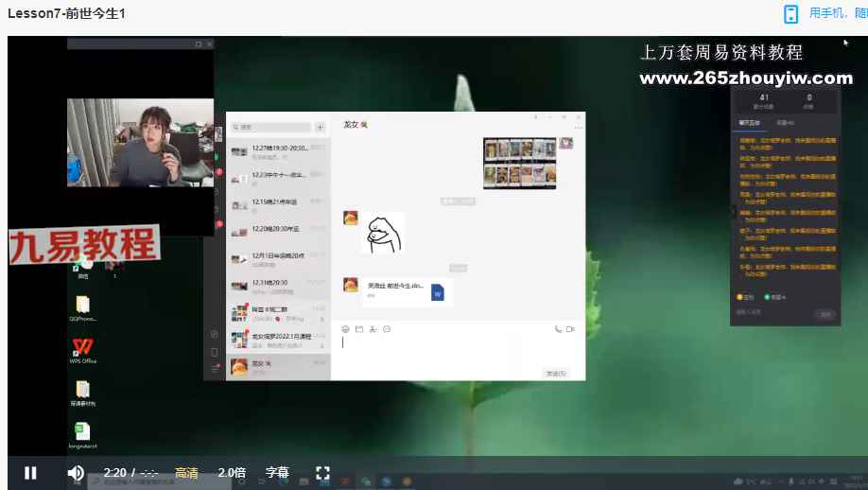Screen dimensions: 868x490
Task: Open chat starting with 12.20晚20:30
Action: [x=278, y=232]
